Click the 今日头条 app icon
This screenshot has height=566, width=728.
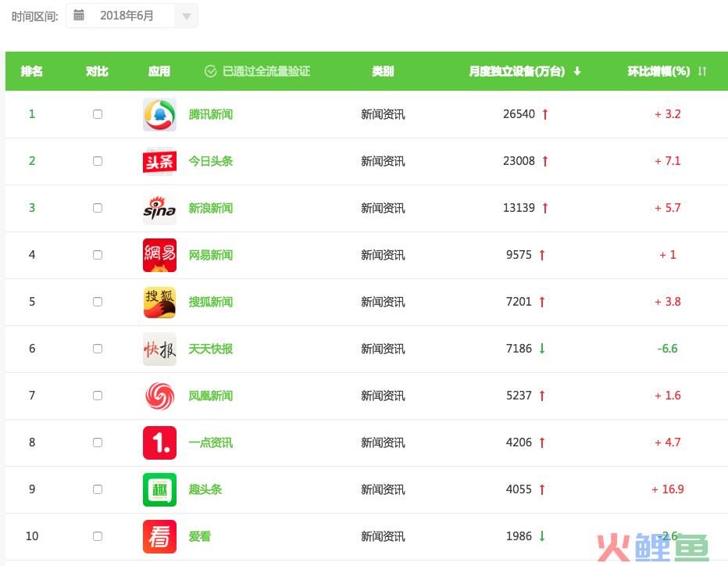point(159,161)
